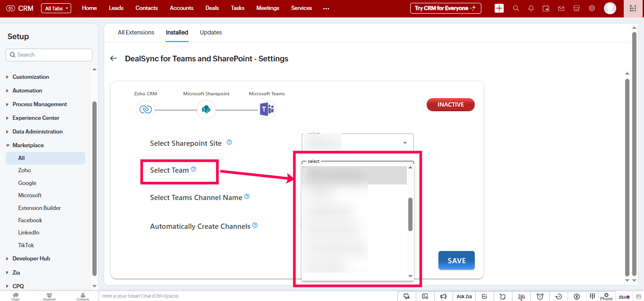Open the Contacts module tab
The image size is (644, 301).
click(x=147, y=8)
